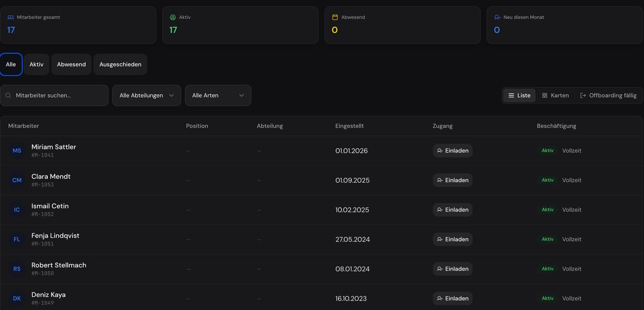The height and width of the screenshot is (310, 644).
Task: Click the Mitarbeiter column header
Action: point(23,126)
